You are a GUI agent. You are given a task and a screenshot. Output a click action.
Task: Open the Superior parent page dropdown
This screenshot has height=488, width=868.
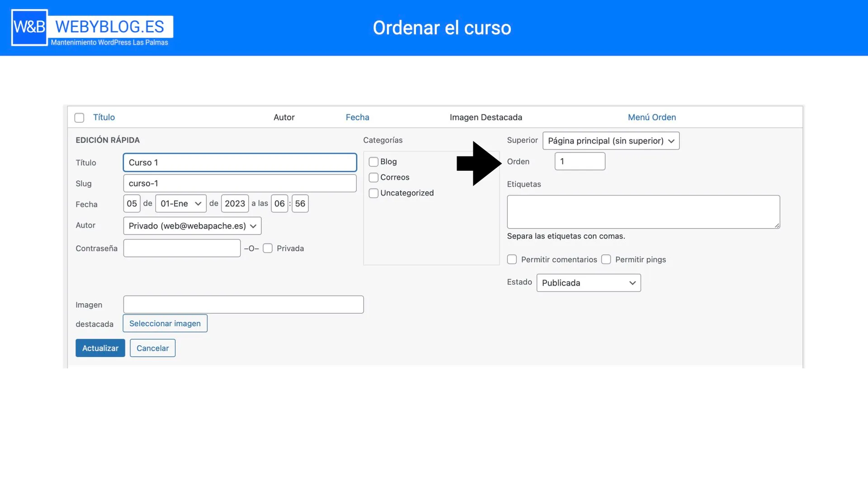point(611,141)
